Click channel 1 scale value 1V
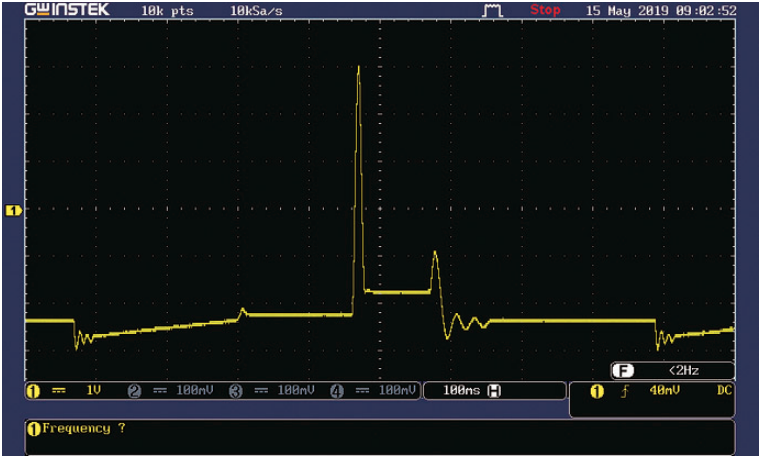The width and height of the screenshot is (762, 458). click(x=93, y=390)
